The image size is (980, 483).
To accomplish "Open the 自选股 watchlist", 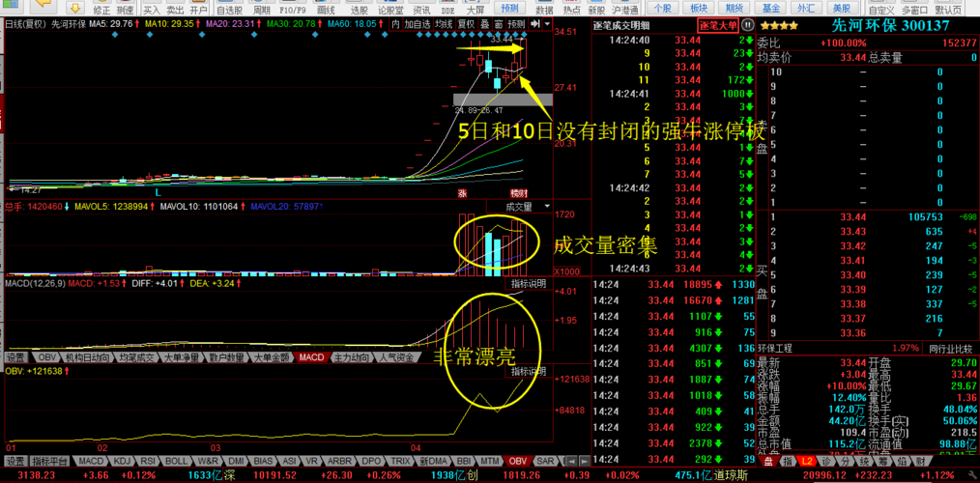I will (229, 8).
